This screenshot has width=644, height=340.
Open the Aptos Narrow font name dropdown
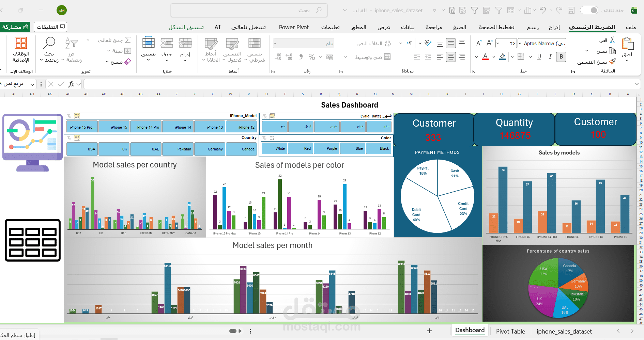(x=520, y=43)
